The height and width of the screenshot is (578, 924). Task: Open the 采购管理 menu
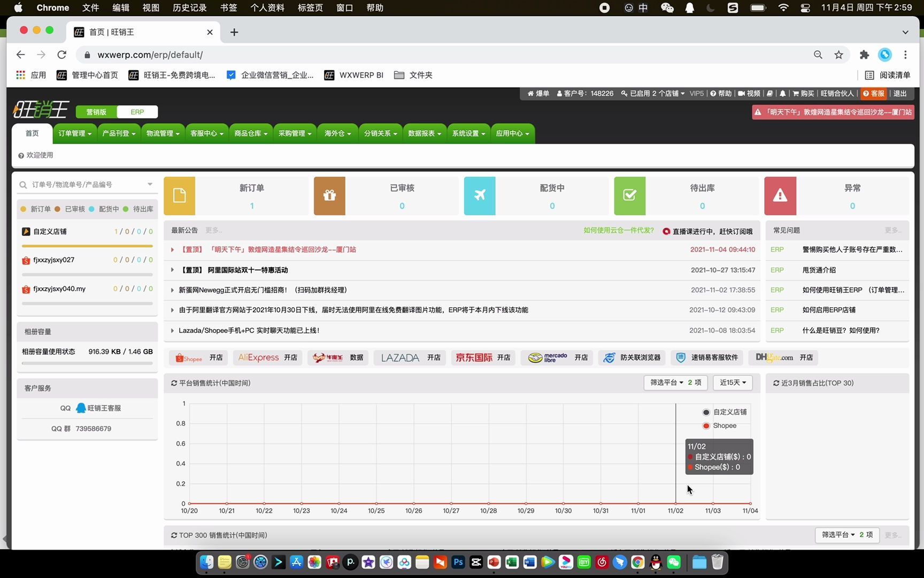295,133
